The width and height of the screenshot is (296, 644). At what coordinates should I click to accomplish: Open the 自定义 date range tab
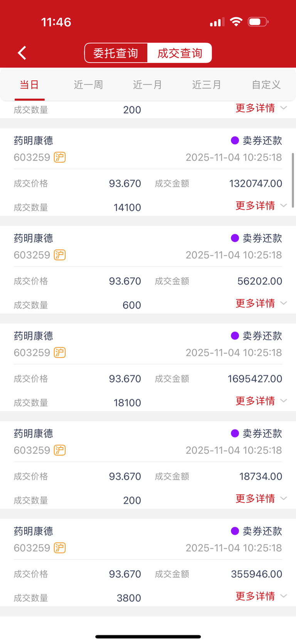click(266, 85)
